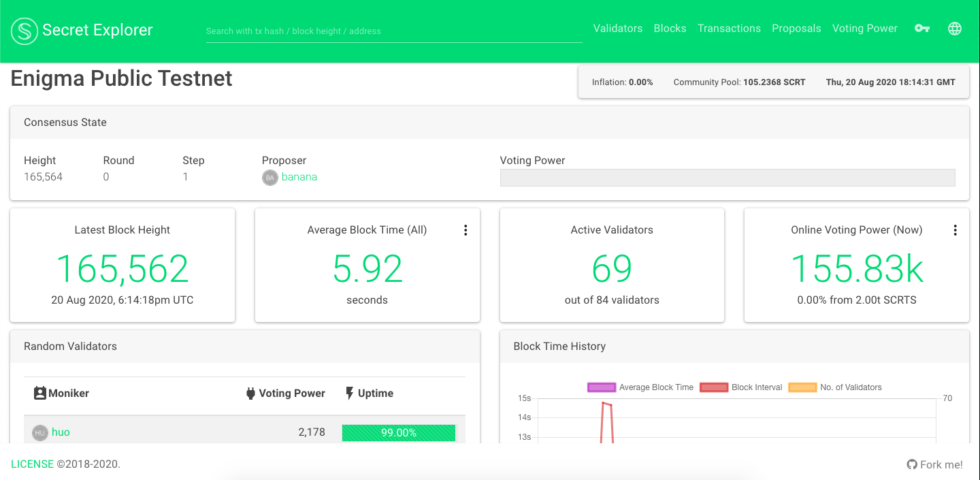Click the GitHub icon beside Fork me!
Screen dimensions: 980x480
click(912, 464)
